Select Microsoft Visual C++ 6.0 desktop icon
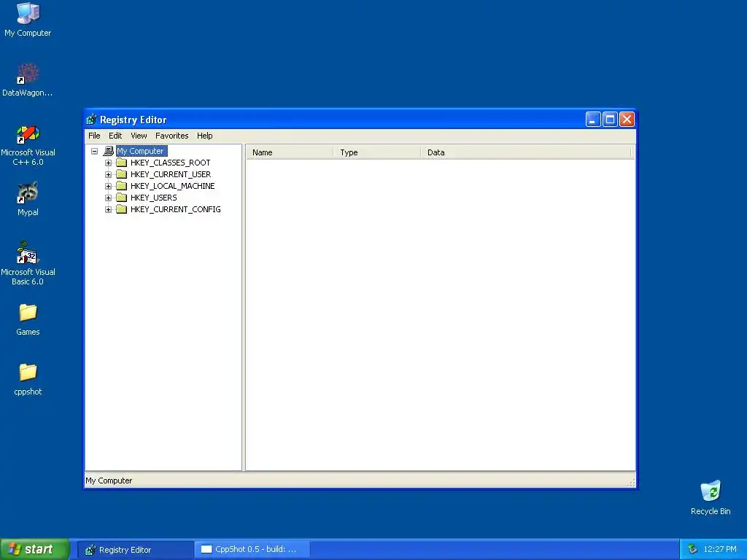Image resolution: width=747 pixels, height=560 pixels. point(28,134)
